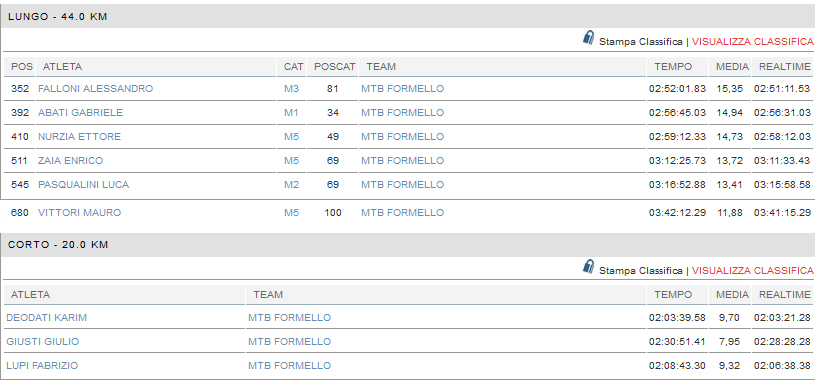
Task: Click the TEMPO column header in LUNGO table
Action: (x=673, y=66)
